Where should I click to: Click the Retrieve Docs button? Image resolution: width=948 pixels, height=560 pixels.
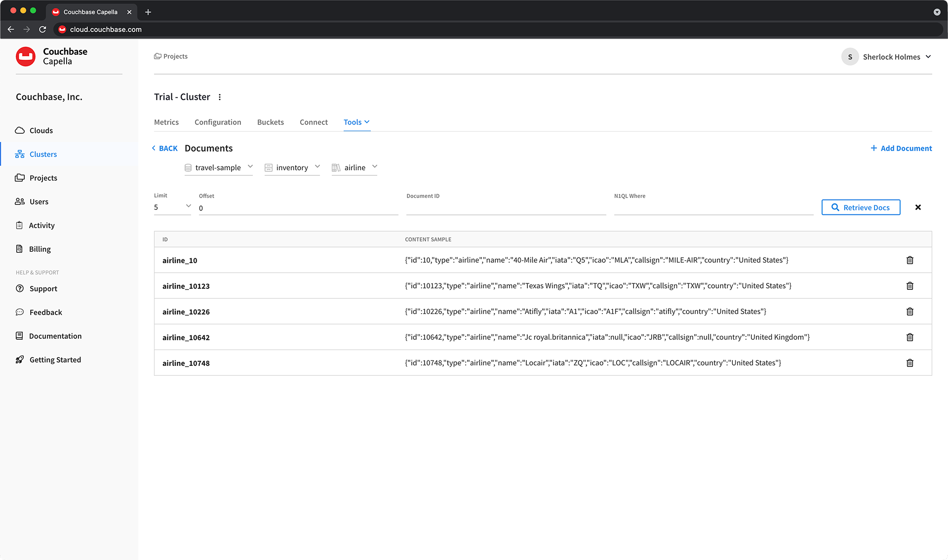[861, 207]
